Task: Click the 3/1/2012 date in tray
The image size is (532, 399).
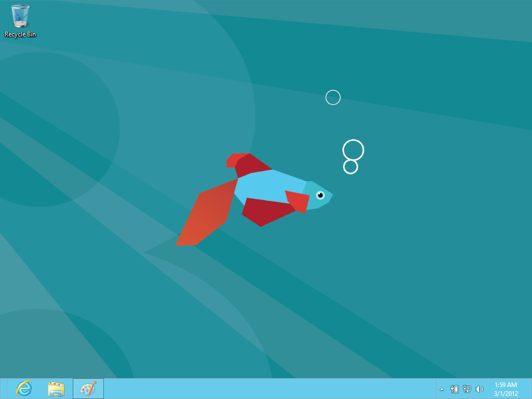Action: coord(506,393)
